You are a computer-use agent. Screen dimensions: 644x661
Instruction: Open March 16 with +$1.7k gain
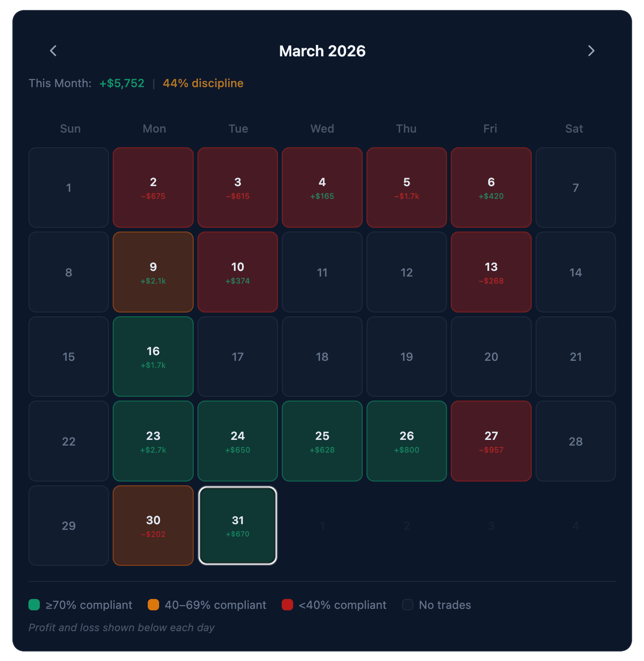coord(153,356)
